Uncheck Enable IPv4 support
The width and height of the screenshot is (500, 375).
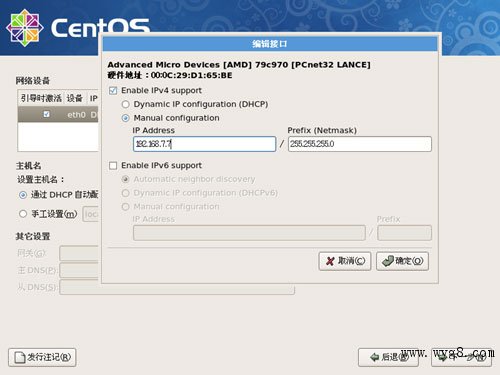click(113, 91)
